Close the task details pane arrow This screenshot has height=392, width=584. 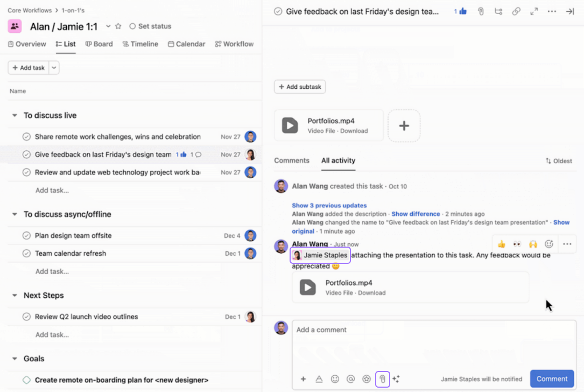pos(569,11)
